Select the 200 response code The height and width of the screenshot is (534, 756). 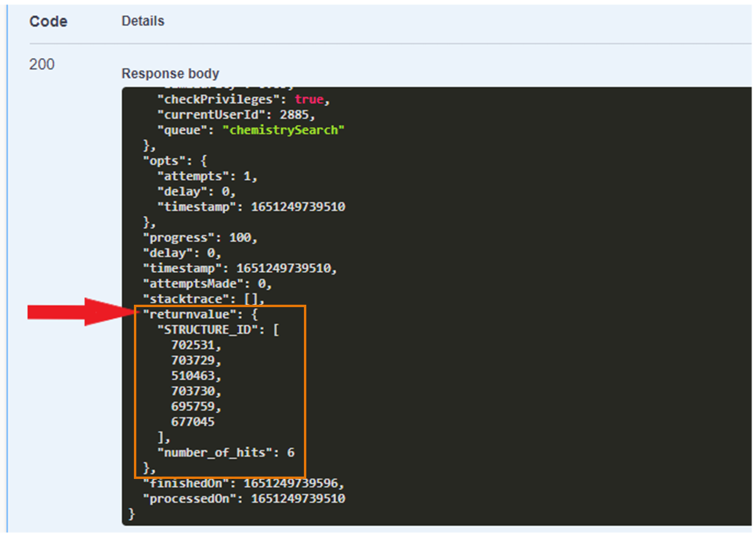point(42,64)
